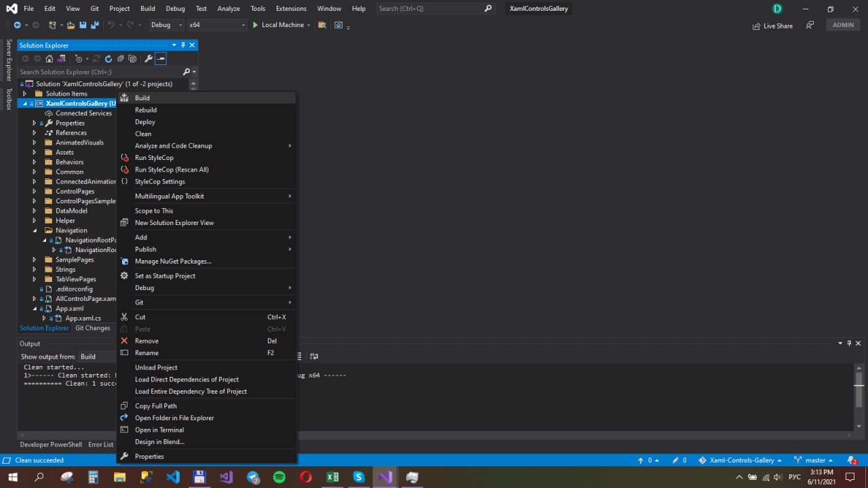The width and height of the screenshot is (868, 488).
Task: Expand the Solution Items folder
Action: (25, 94)
